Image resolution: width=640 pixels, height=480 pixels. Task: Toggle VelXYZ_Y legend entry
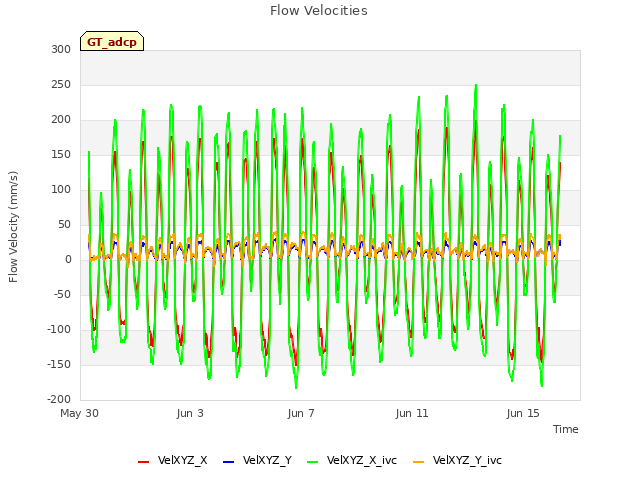258,460
